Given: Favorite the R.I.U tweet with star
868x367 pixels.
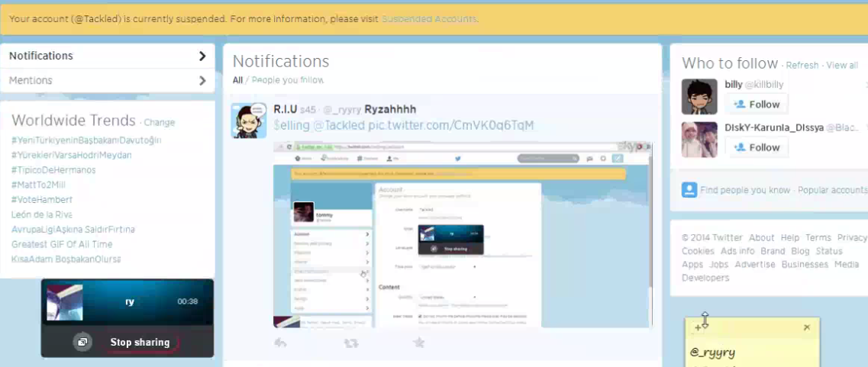Looking at the screenshot, I should 419,343.
